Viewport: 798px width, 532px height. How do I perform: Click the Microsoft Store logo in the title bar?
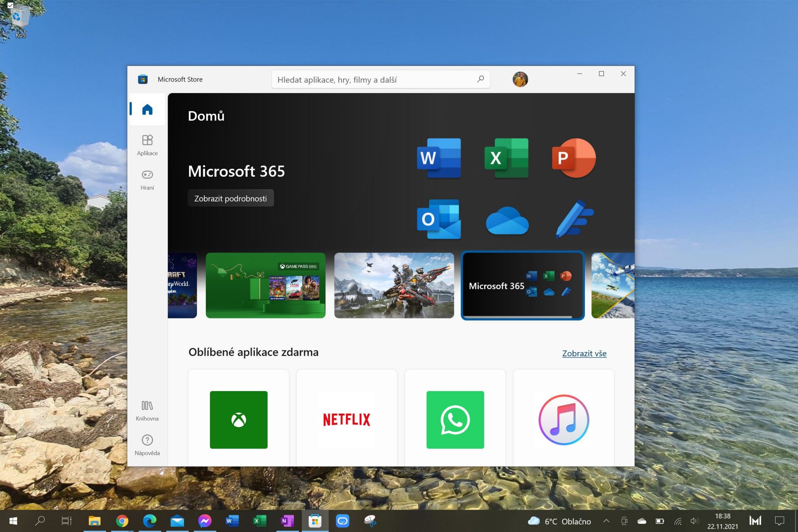point(143,79)
